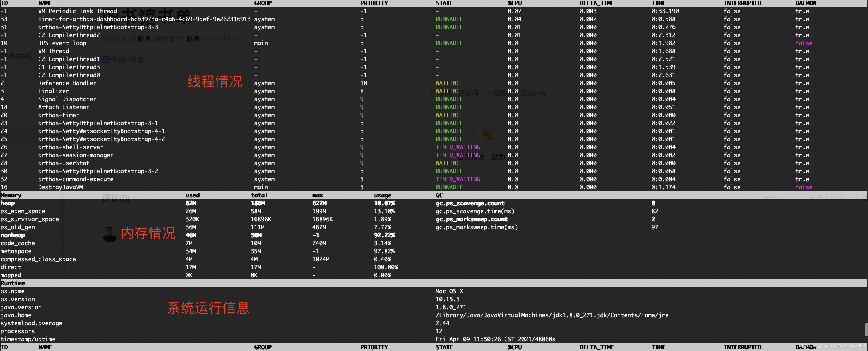Click the 'VM Periodic Task Thread' row name
Viewport: 868px width, 351px height.
pyautogui.click(x=77, y=11)
